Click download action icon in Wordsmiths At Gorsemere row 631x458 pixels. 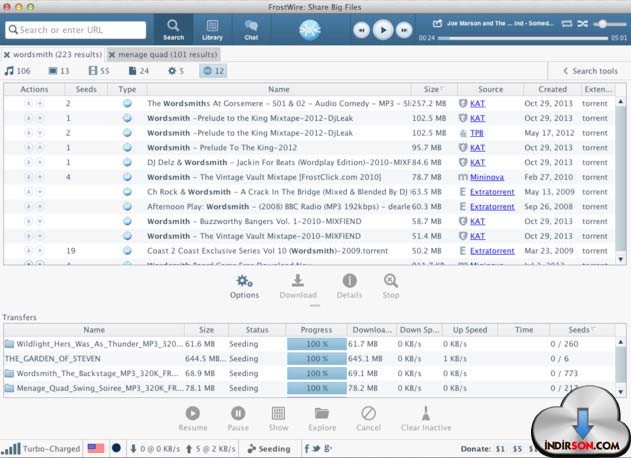click(x=29, y=103)
